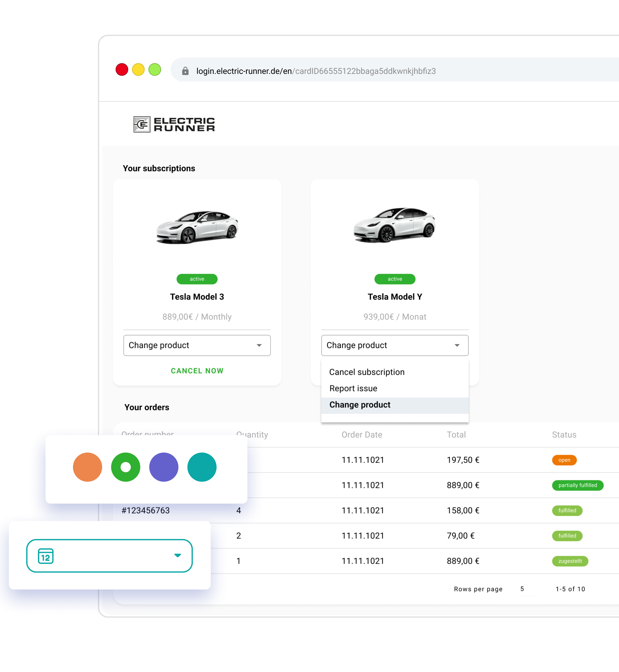Click the 889,00 € total in partially fulfilled row
This screenshot has width=619, height=672.
(463, 485)
